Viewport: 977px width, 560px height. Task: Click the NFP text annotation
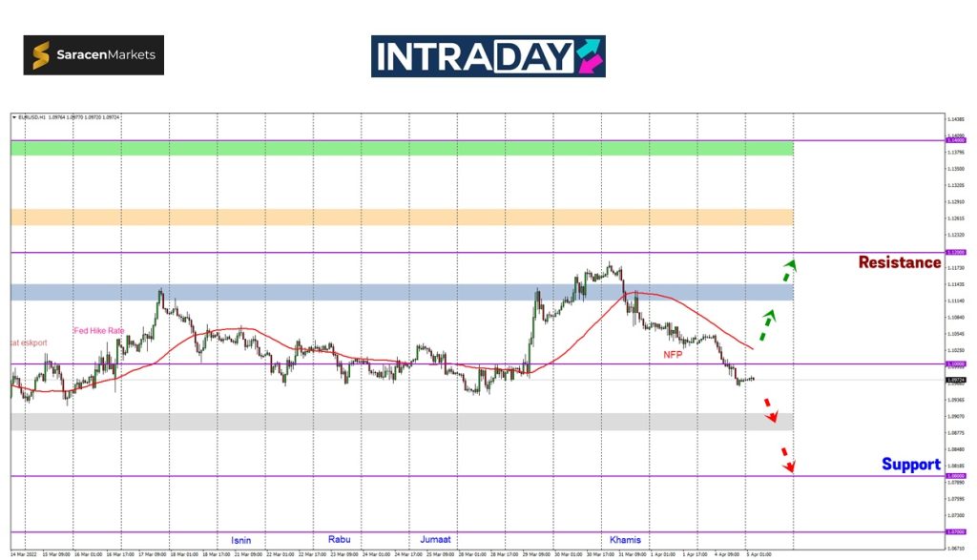click(x=674, y=355)
